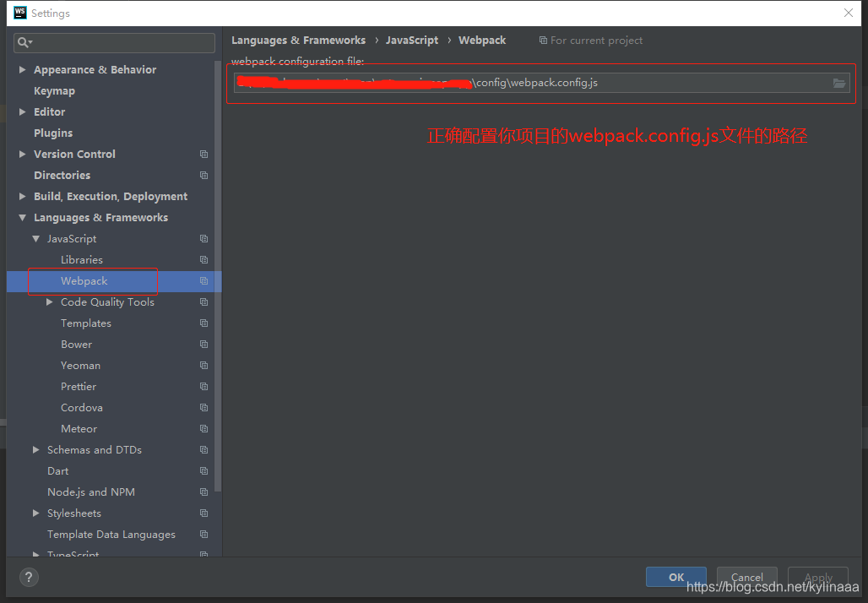Click into the settings search field
This screenshot has height=603, width=868.
coord(114,42)
